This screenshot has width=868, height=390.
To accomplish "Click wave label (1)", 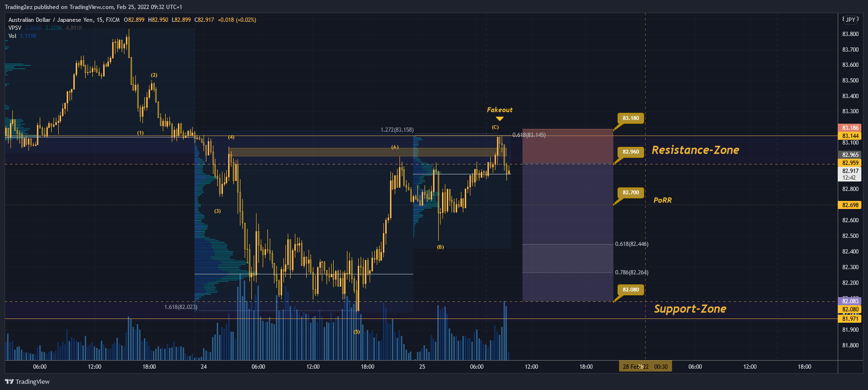I will (141, 133).
